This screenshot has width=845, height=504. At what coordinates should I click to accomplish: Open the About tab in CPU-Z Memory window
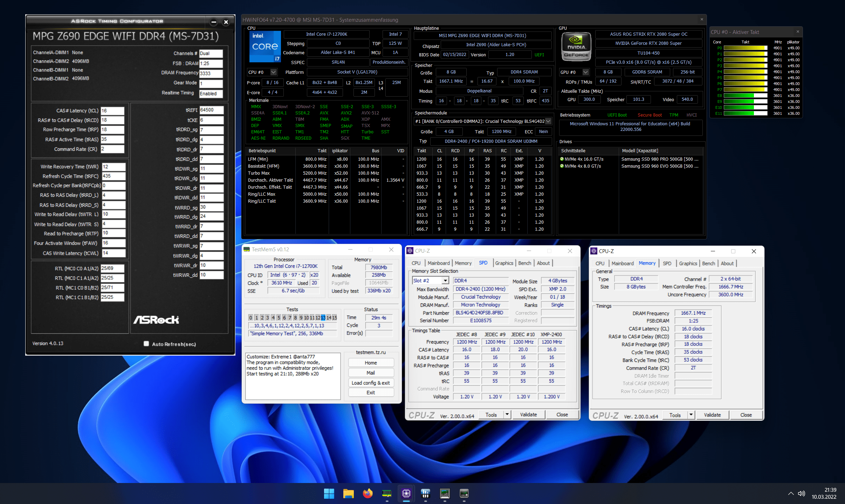tap(727, 264)
